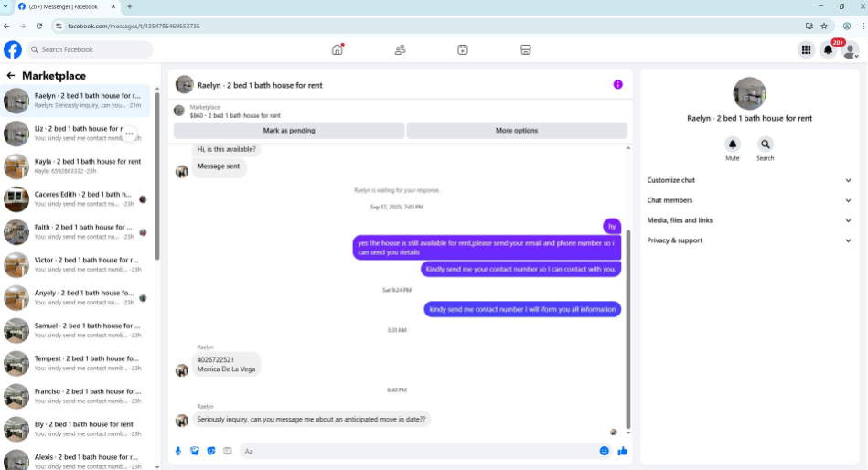The image size is (868, 470).
Task: Mute the conversation with the bell icon
Action: coord(733,144)
